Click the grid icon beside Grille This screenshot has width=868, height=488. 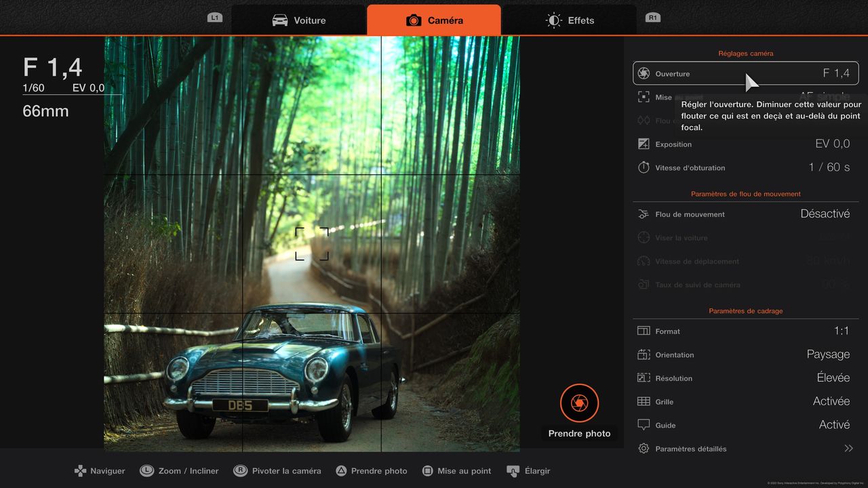pyautogui.click(x=644, y=401)
